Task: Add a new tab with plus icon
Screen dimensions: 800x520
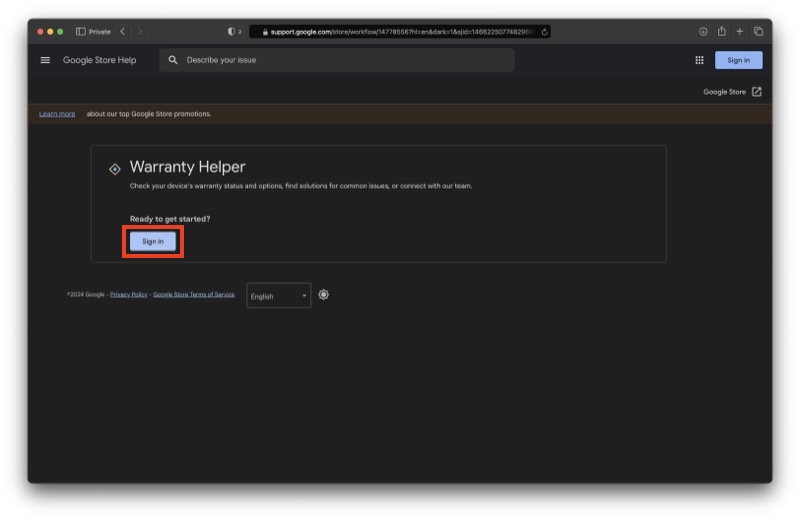Action: click(739, 32)
